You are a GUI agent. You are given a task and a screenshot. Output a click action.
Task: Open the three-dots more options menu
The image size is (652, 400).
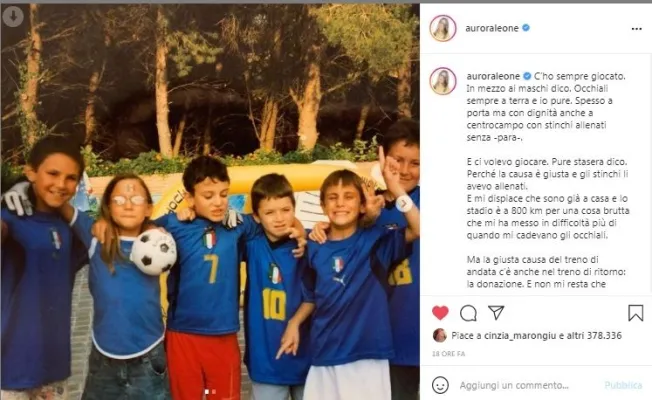[x=636, y=29]
